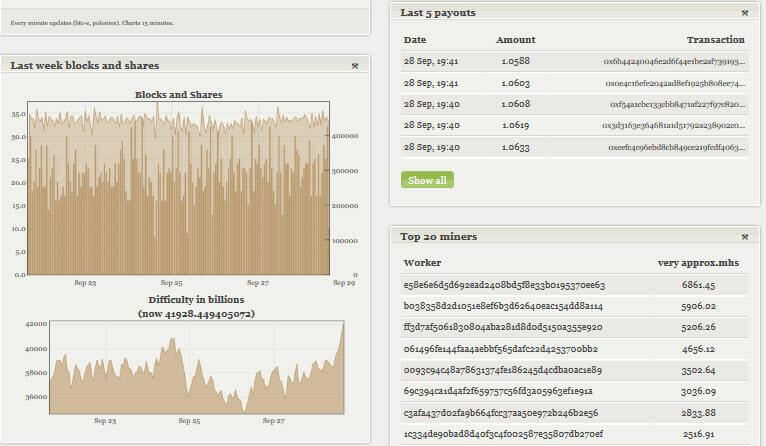Toggle the Last week blocks and shares panel icon

click(356, 66)
